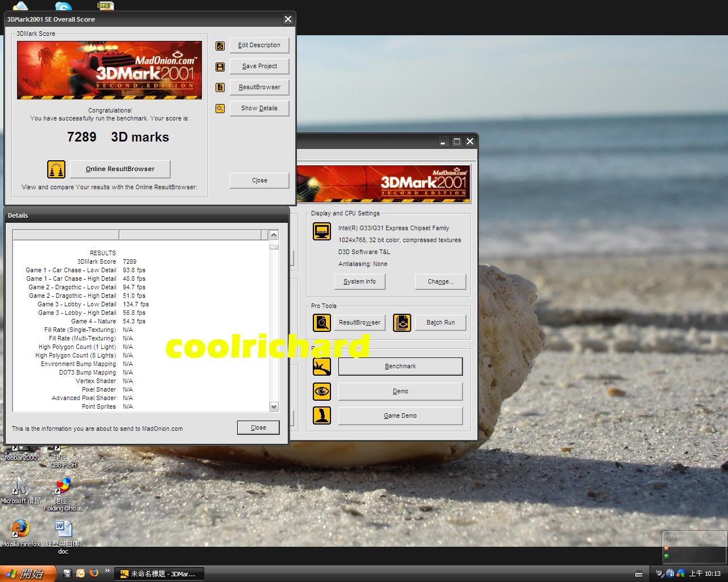Click the second column header in Details list
Image resolution: width=728 pixels, height=582 pixels.
[190, 235]
